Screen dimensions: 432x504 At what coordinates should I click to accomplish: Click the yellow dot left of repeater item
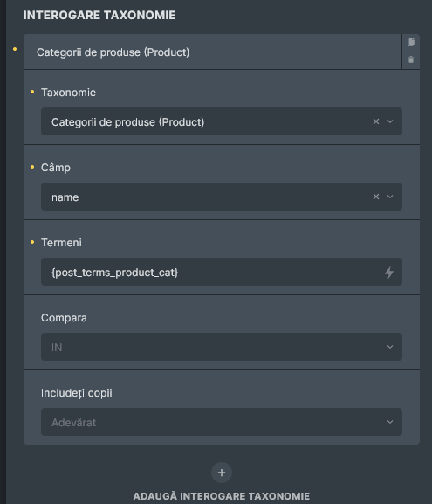[x=15, y=49]
